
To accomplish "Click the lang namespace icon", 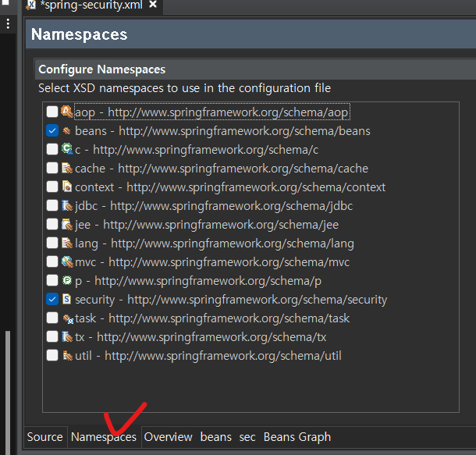I will coord(67,243).
